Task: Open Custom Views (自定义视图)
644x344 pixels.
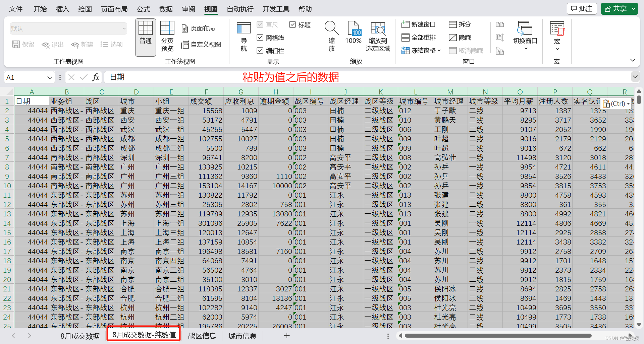Action: [x=201, y=45]
